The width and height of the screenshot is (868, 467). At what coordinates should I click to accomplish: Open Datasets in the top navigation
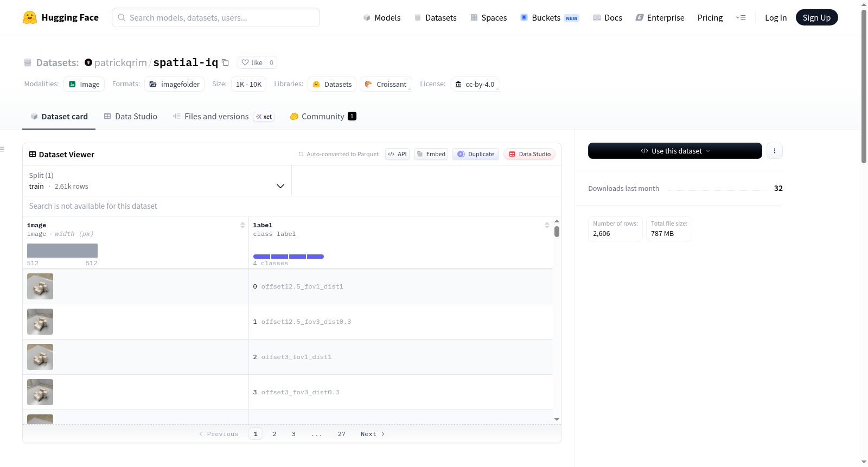[x=435, y=17]
